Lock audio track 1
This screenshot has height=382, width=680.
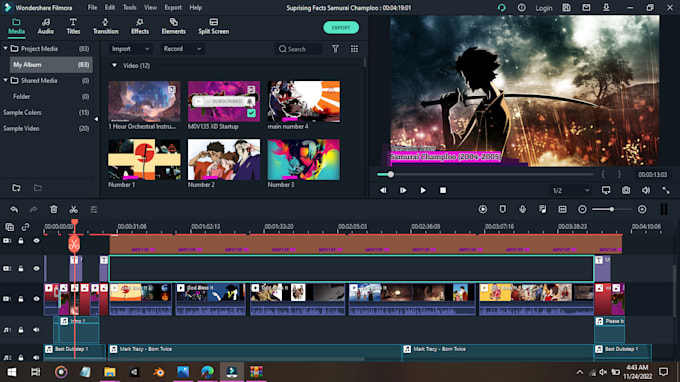(x=21, y=330)
